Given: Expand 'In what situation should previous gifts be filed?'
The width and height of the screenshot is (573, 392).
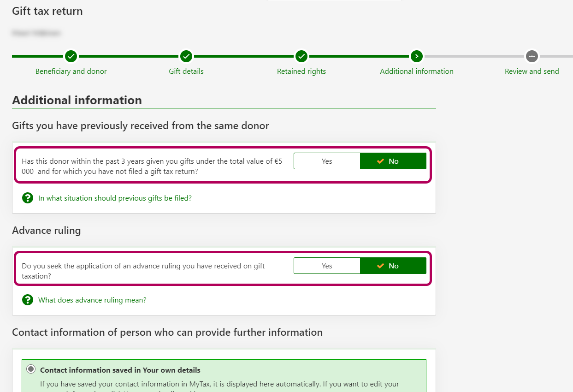Looking at the screenshot, I should (x=115, y=198).
